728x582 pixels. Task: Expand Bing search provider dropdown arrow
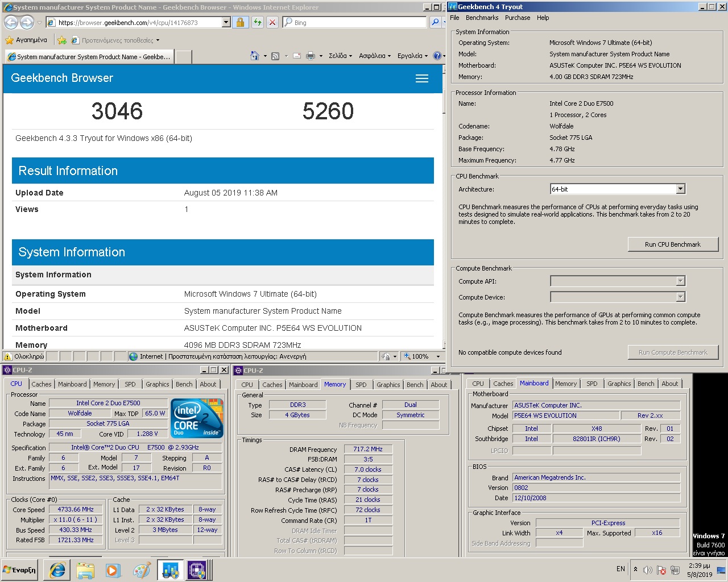(444, 22)
